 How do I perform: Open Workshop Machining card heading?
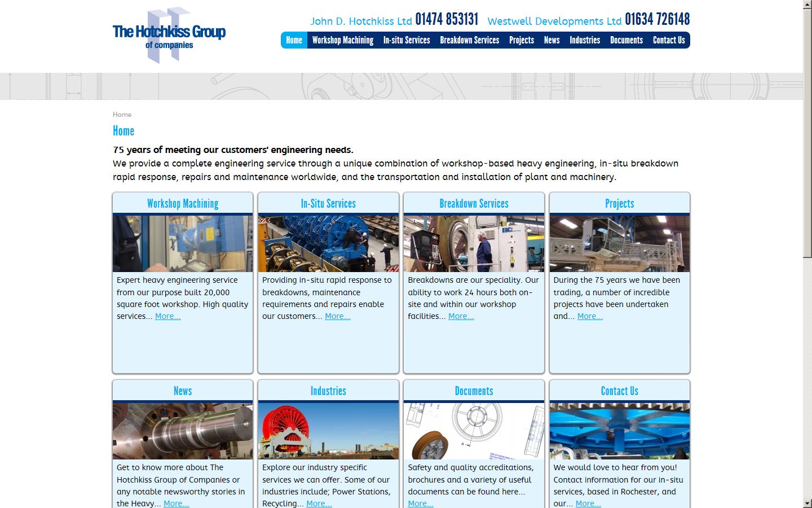point(183,203)
